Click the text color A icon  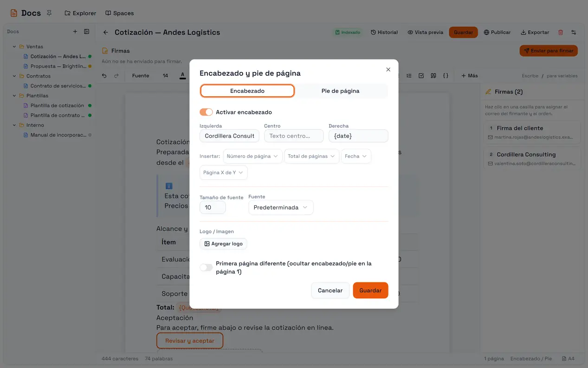(183, 75)
